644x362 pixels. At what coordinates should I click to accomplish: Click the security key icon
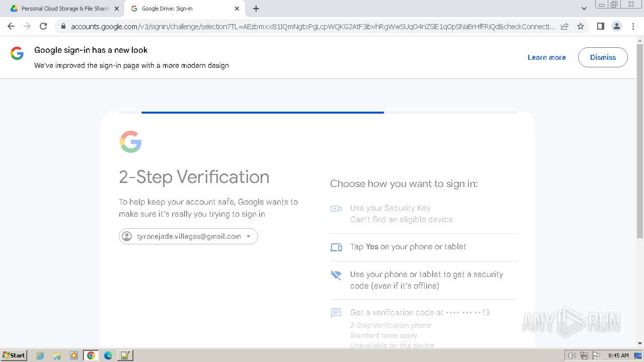pyautogui.click(x=336, y=208)
